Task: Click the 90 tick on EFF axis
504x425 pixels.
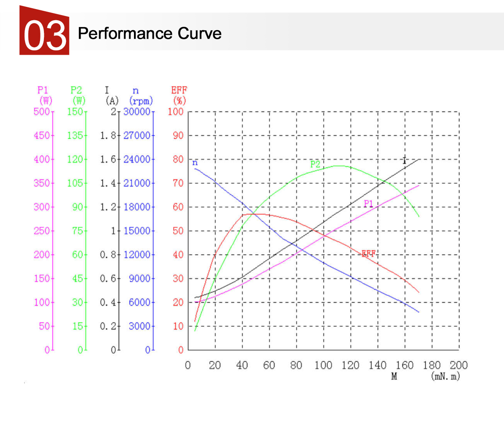Action: (x=178, y=136)
